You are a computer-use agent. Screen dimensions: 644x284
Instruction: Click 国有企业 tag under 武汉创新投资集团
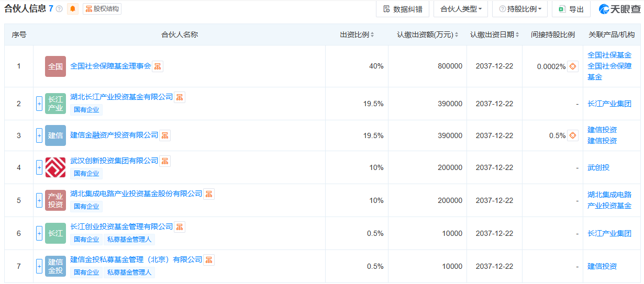point(86,174)
